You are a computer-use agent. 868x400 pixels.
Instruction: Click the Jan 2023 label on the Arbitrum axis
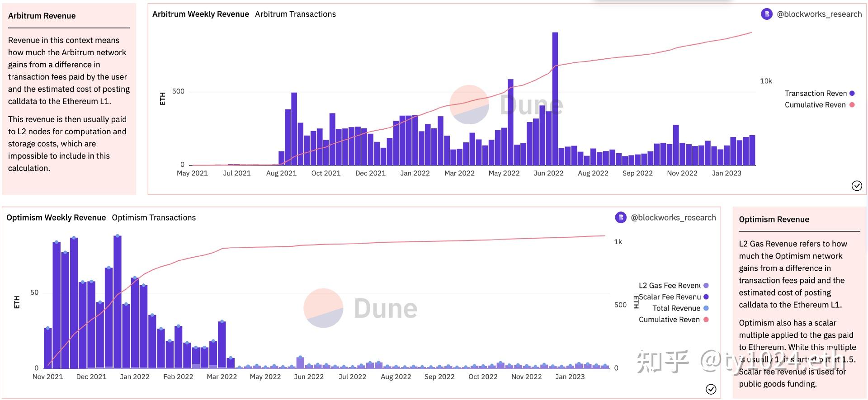[x=726, y=173]
